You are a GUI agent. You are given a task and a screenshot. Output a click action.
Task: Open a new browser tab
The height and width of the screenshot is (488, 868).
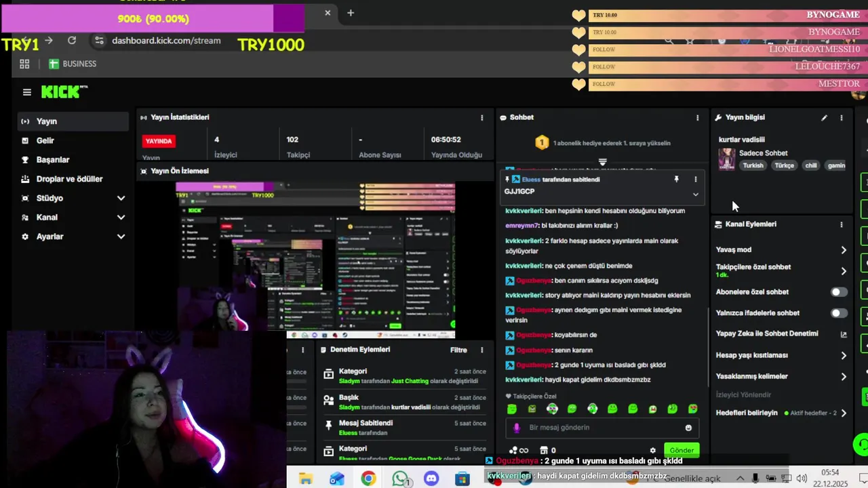click(351, 13)
